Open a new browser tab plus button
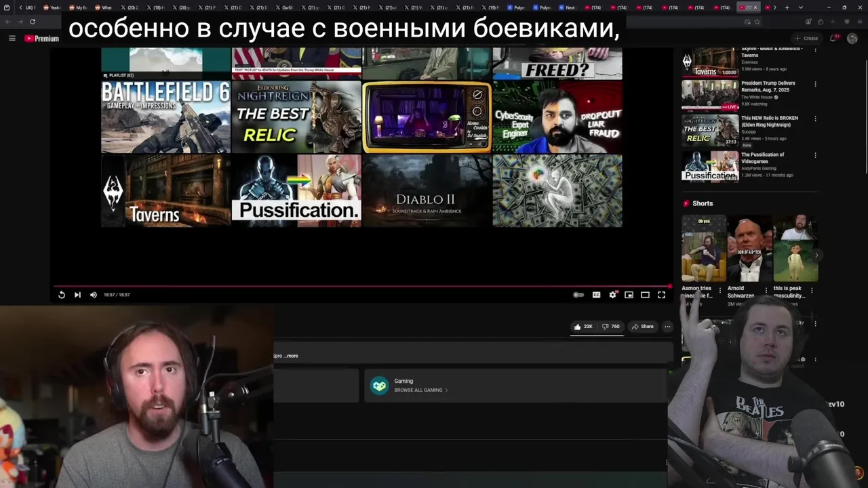Image resolution: width=868 pixels, height=488 pixels. [x=787, y=7]
